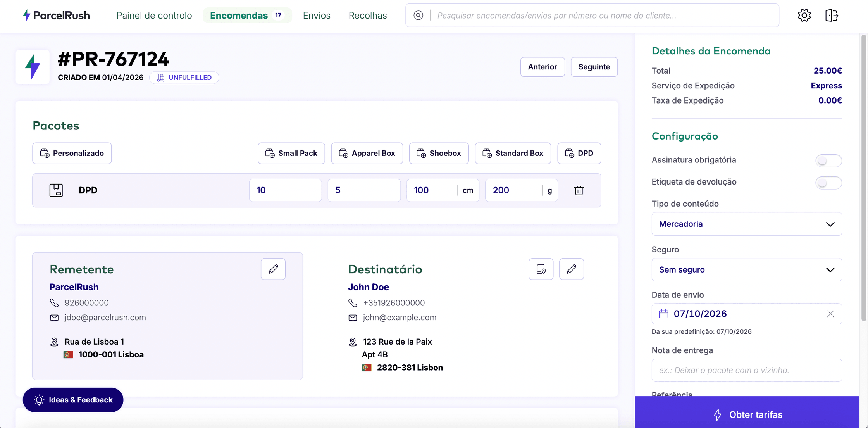868x428 pixels.
Task: Click the address lookup icon beside Destinatário
Action: [x=541, y=269]
